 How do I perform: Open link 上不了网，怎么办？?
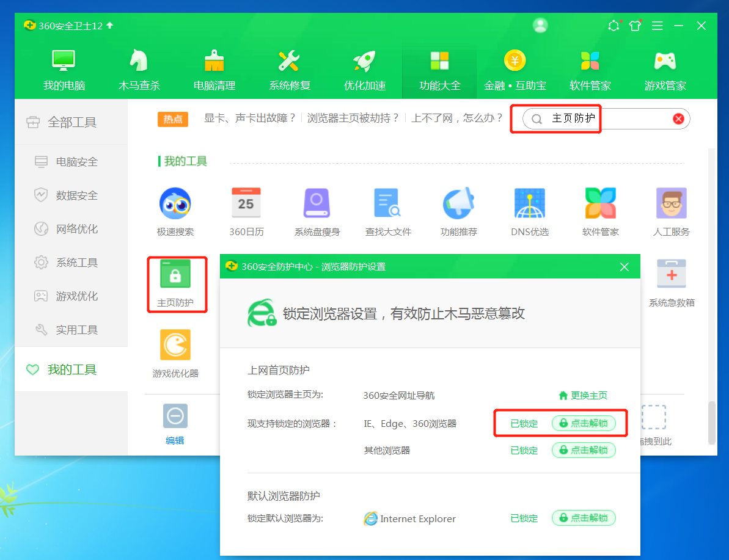(x=457, y=118)
